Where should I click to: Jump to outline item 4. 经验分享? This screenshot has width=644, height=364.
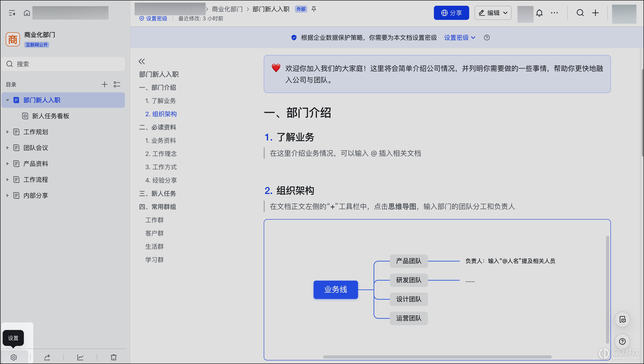(x=161, y=180)
